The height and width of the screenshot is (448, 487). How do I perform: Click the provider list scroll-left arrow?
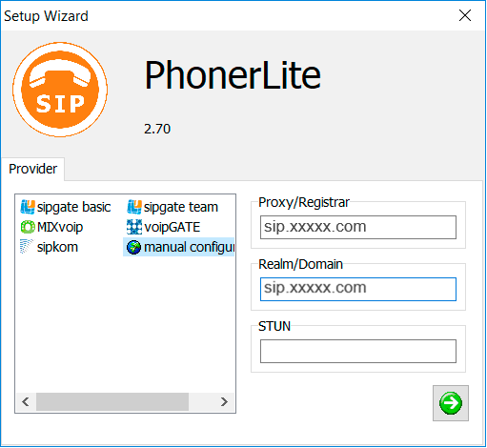point(26,401)
